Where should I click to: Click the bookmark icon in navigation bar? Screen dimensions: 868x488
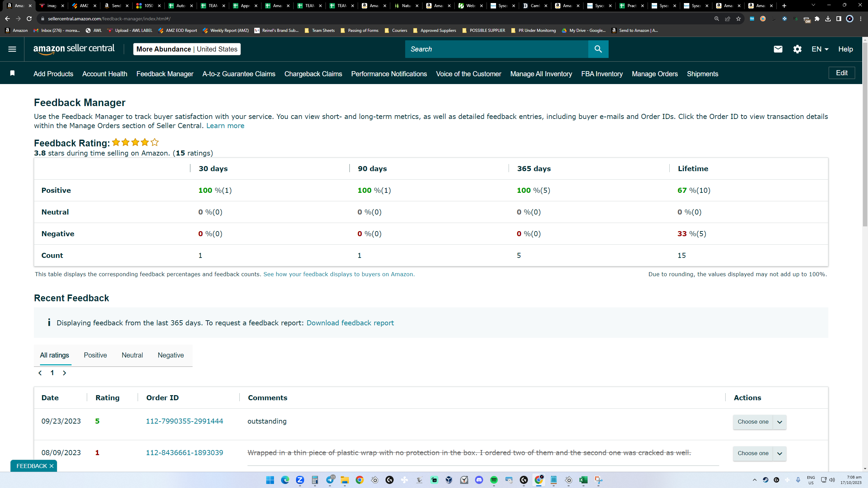tap(13, 73)
